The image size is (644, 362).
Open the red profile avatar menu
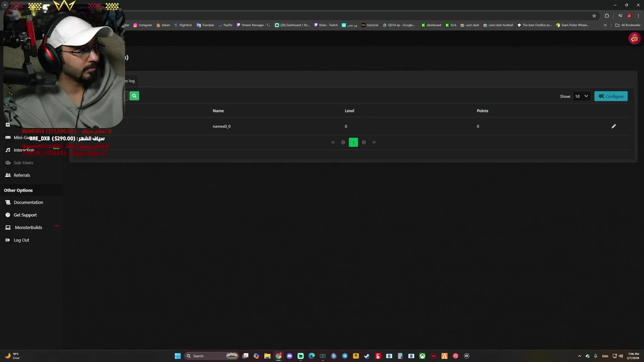634,38
